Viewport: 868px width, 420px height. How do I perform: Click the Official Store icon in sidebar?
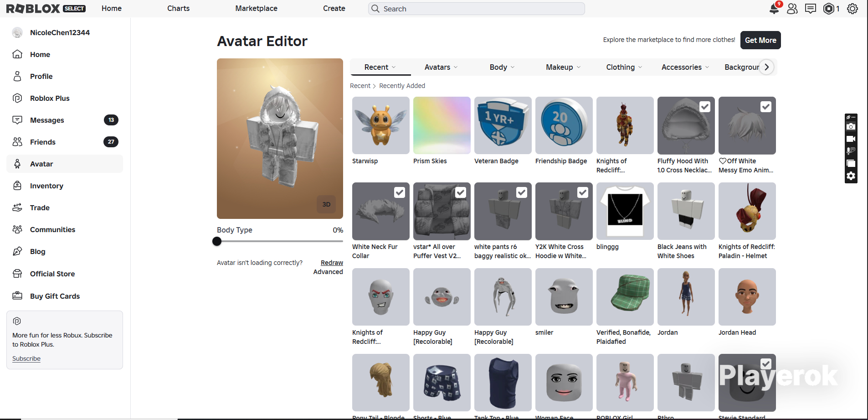pos(17,274)
